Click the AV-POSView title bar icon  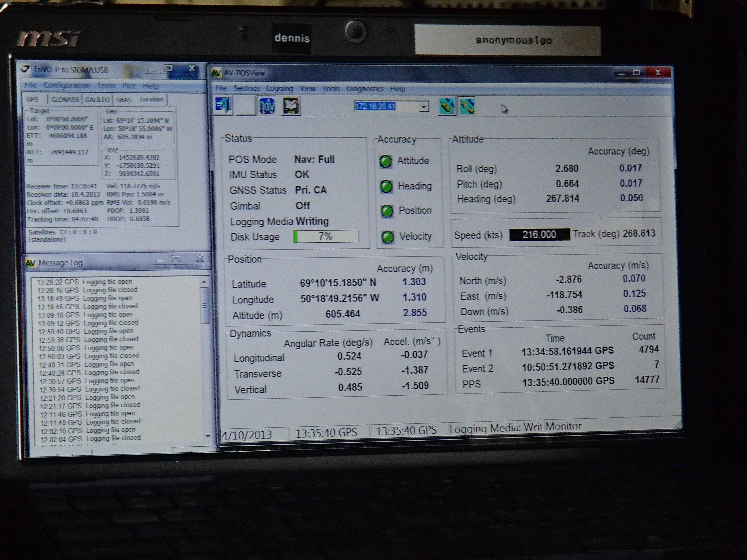(x=216, y=73)
